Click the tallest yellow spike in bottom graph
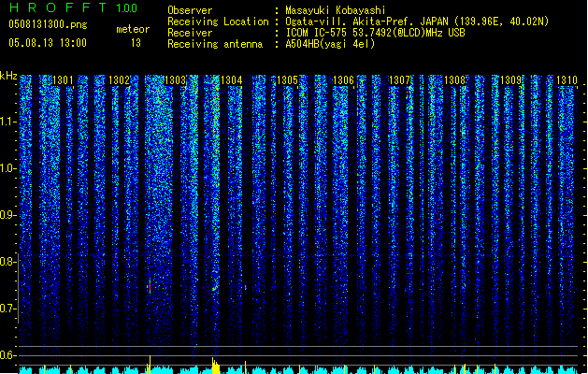This screenshot has height=374, width=588. tap(150, 365)
